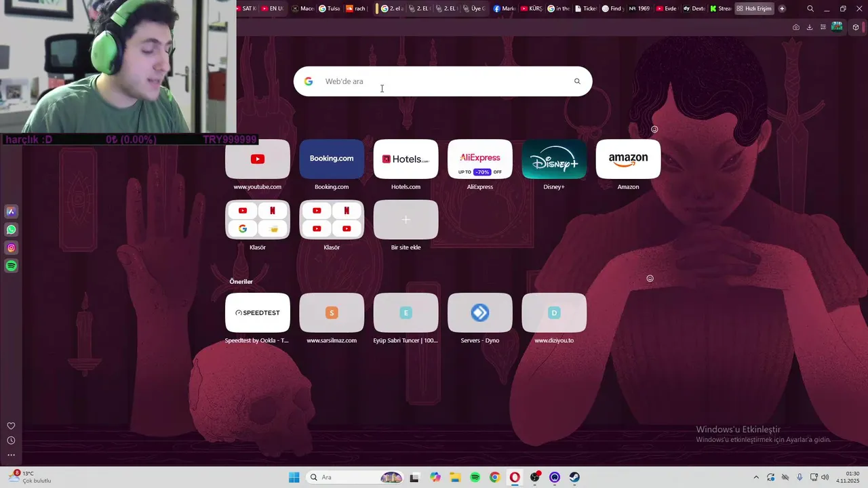Click the smiley icon near the girl's arm
This screenshot has height=488, width=868.
[x=650, y=279]
